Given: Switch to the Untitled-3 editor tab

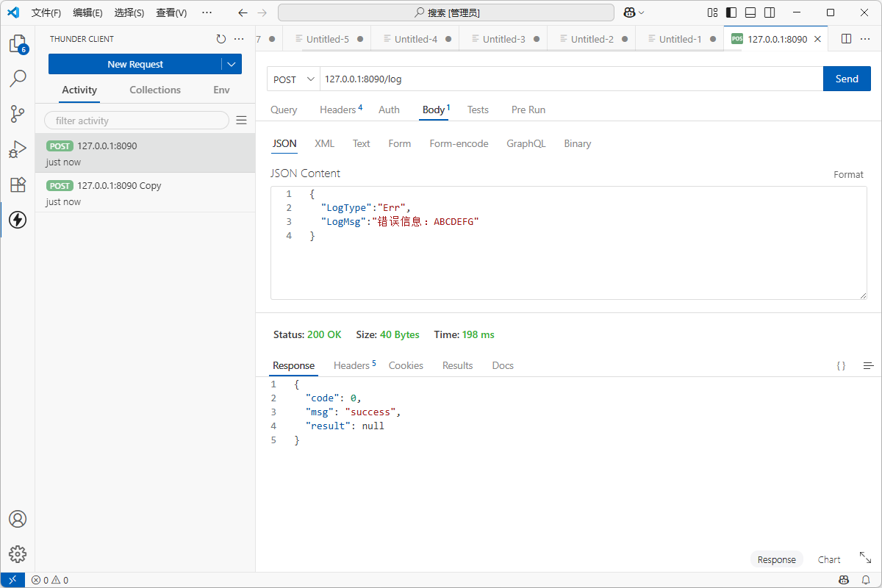Looking at the screenshot, I should tap(503, 39).
